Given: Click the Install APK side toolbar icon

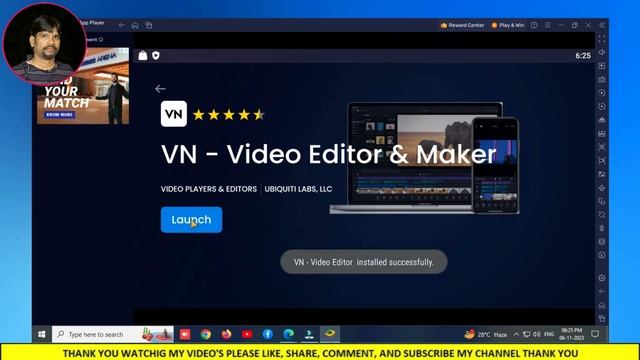Looking at the screenshot, I should click(602, 133).
